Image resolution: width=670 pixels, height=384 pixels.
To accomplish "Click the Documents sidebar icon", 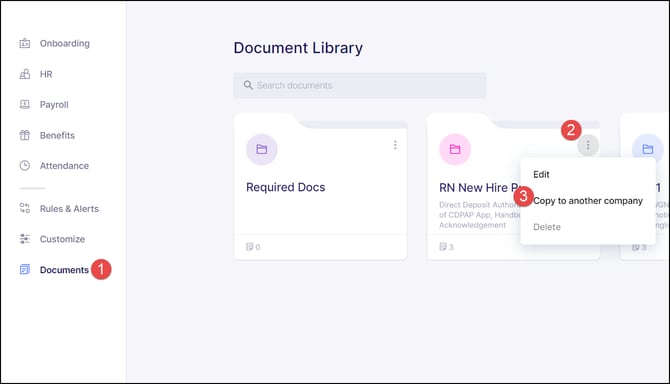I will point(25,270).
